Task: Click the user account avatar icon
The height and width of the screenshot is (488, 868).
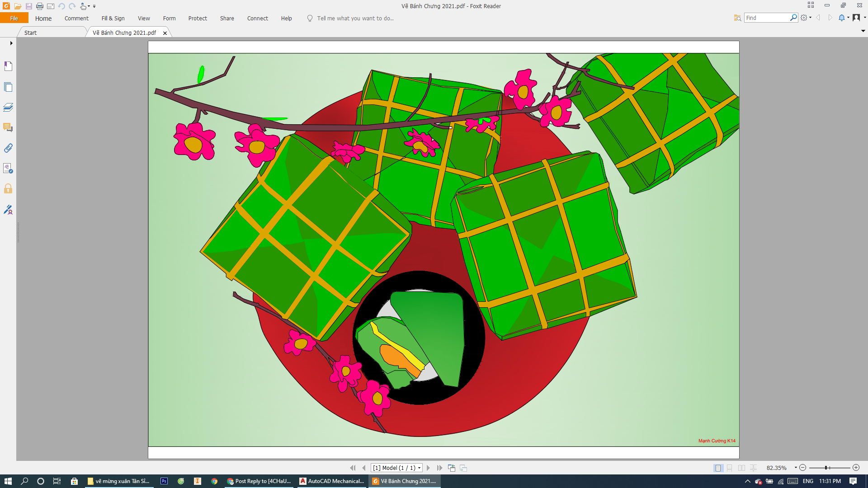Action: tap(856, 18)
